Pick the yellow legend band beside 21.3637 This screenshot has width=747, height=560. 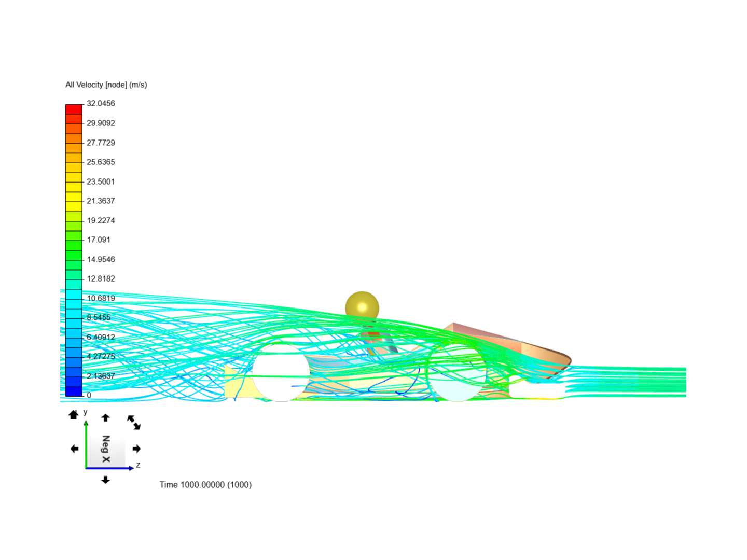tap(74, 197)
